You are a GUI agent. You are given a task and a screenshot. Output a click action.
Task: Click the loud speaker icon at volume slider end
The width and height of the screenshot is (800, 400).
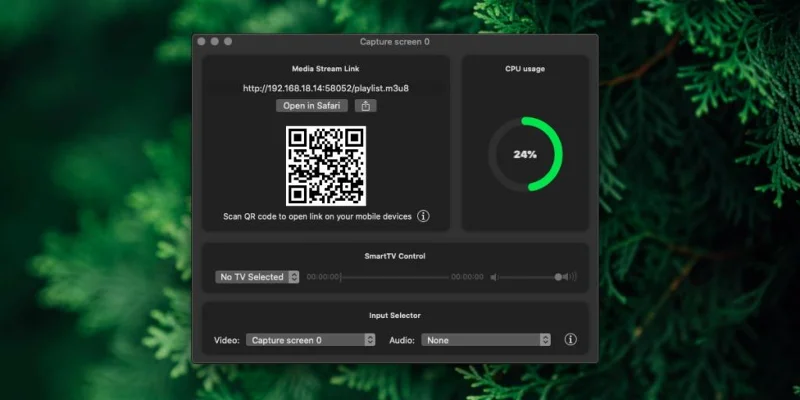coord(570,277)
